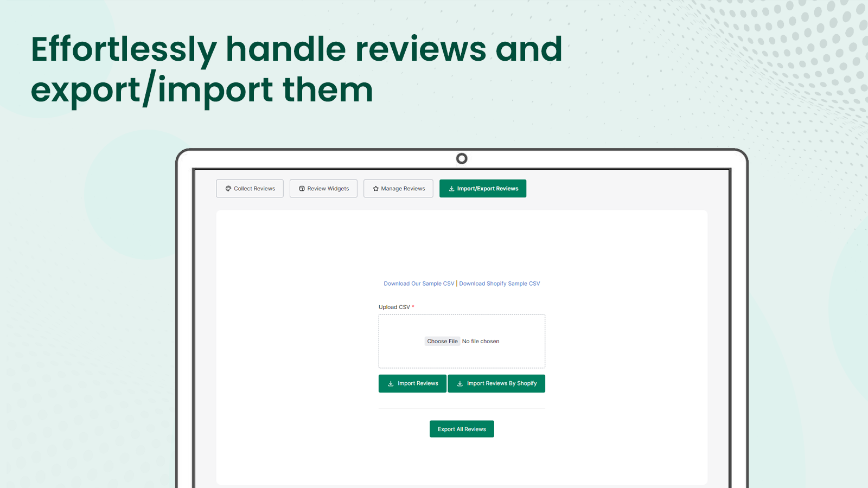The height and width of the screenshot is (488, 868).
Task: Click the red asterisk beside Upload CSV
Action: (x=413, y=306)
